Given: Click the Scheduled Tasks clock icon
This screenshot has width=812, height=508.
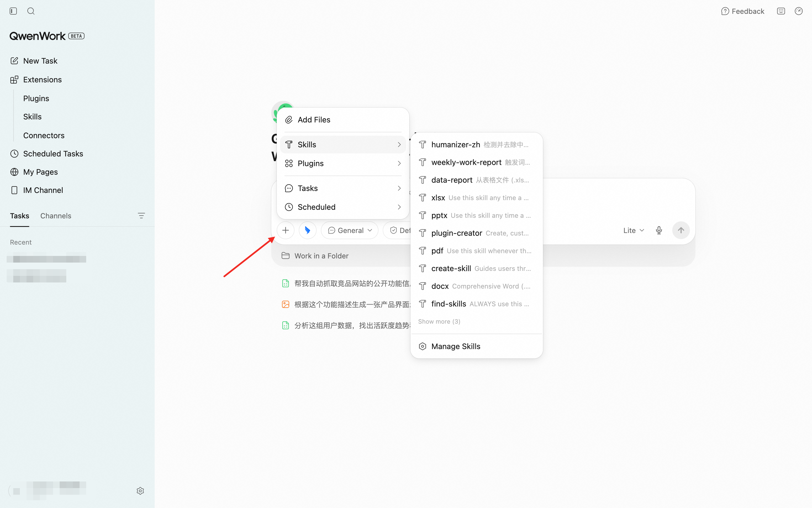Looking at the screenshot, I should (x=14, y=154).
